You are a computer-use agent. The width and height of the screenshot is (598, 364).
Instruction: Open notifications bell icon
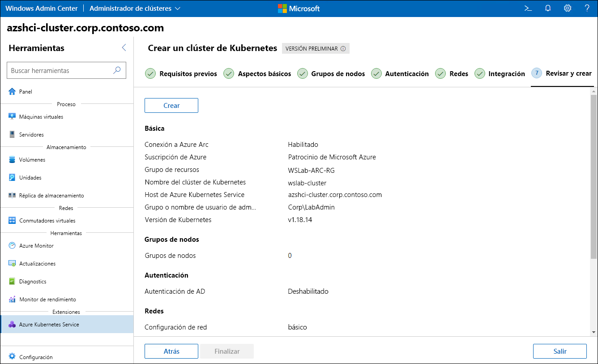548,9
